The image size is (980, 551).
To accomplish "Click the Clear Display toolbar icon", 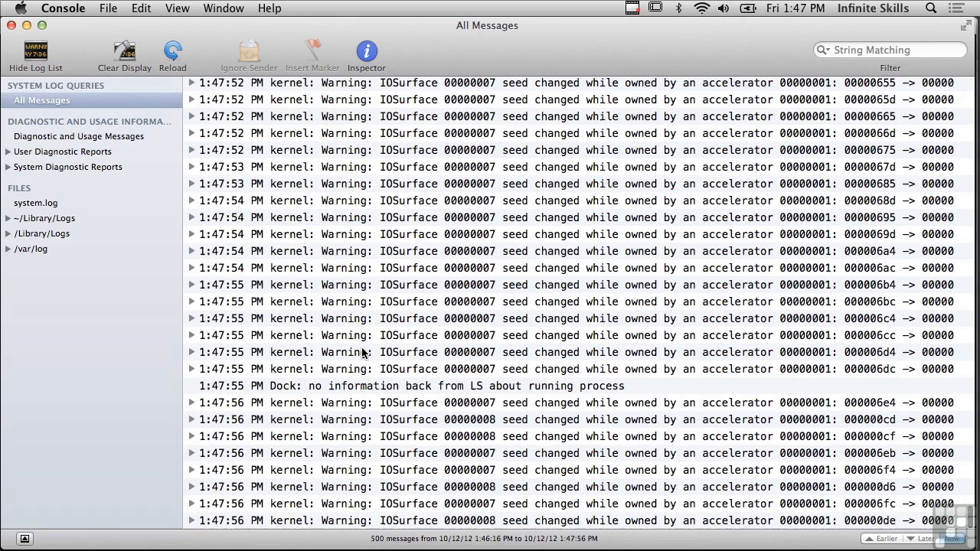I will 124,51.
